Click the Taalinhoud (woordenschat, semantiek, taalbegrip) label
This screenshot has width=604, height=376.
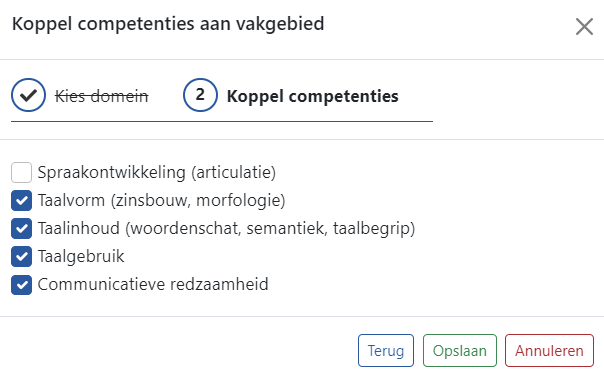click(x=226, y=228)
